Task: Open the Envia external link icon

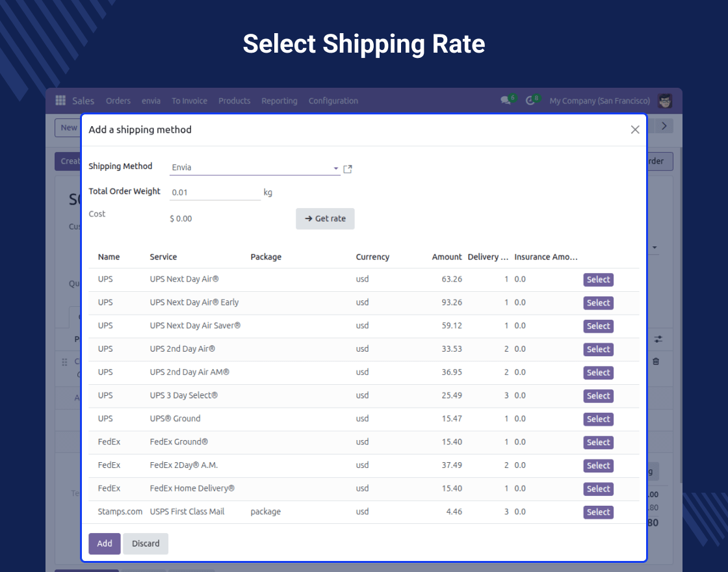Action: (x=347, y=169)
